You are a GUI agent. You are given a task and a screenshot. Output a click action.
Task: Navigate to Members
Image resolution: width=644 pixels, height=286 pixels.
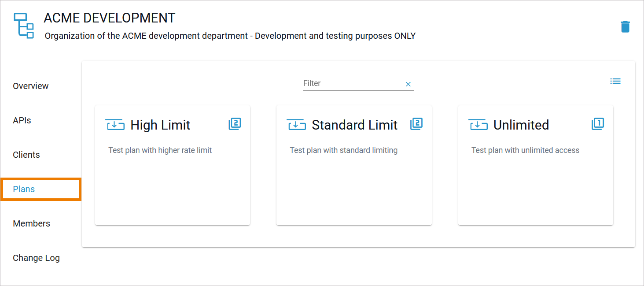[32, 223]
